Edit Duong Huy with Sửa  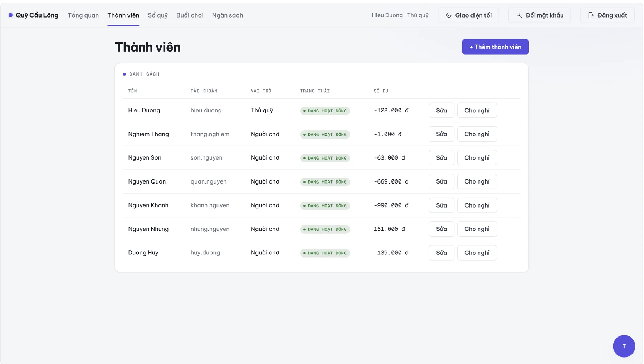[441, 253]
